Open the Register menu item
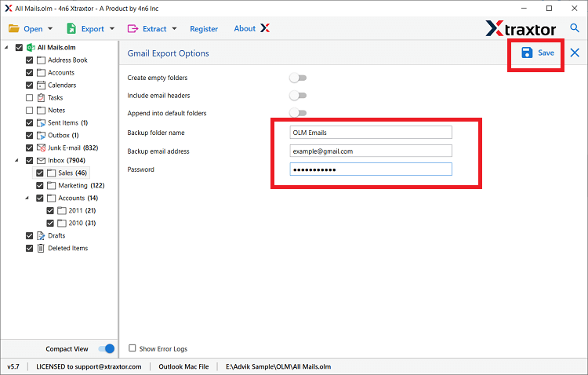588x375 pixels. pos(204,29)
